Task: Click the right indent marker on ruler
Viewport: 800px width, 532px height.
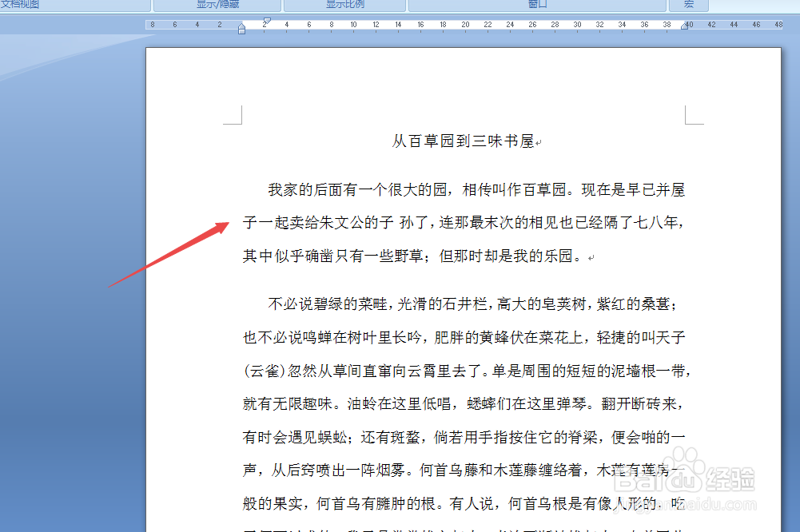Action: point(685,26)
